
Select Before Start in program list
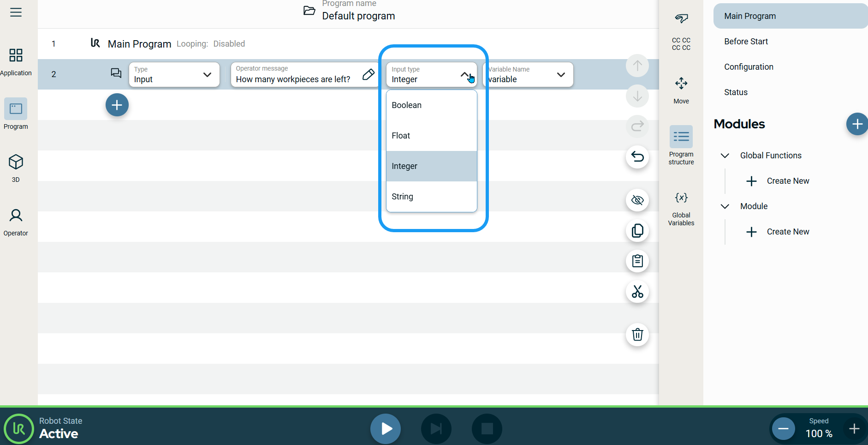pyautogui.click(x=746, y=42)
